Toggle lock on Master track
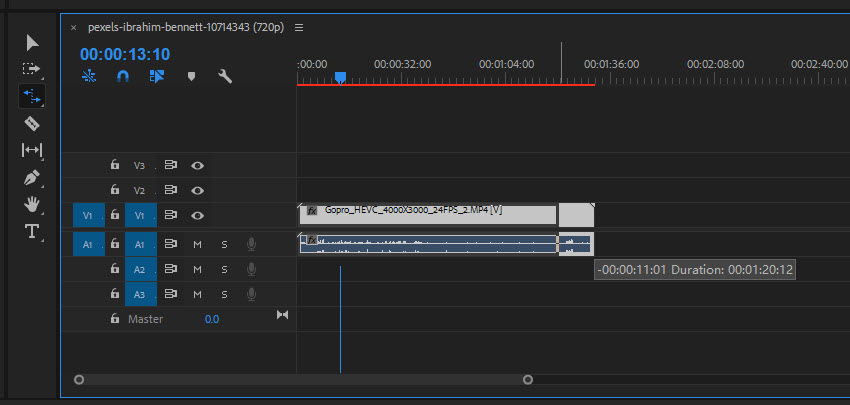The image size is (850, 405). [x=114, y=319]
